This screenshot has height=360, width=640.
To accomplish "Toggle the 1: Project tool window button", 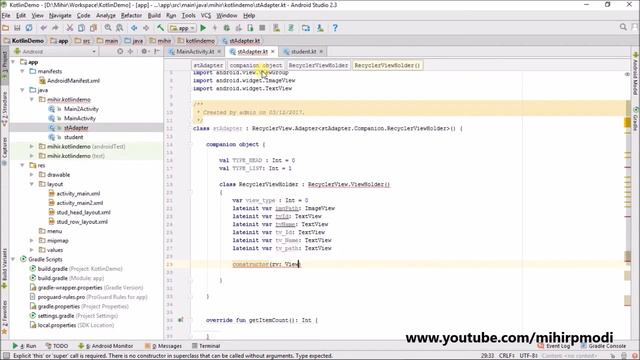I will pyautogui.click(x=4, y=66).
